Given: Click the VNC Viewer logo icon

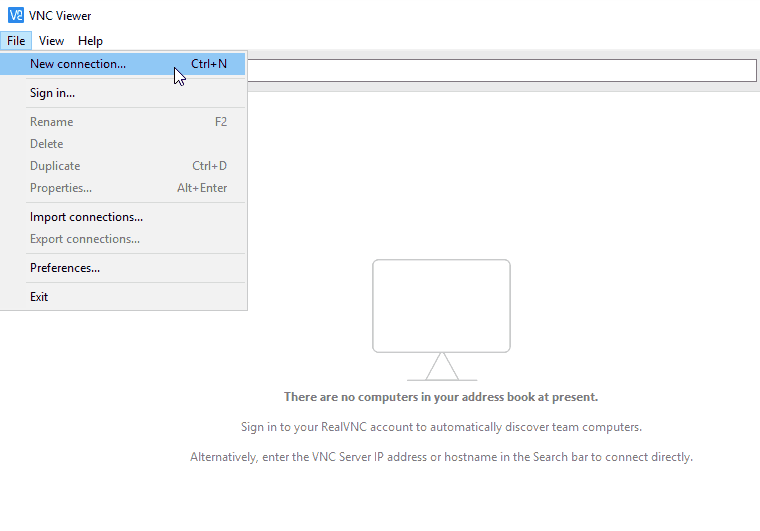Looking at the screenshot, I should 16,15.
